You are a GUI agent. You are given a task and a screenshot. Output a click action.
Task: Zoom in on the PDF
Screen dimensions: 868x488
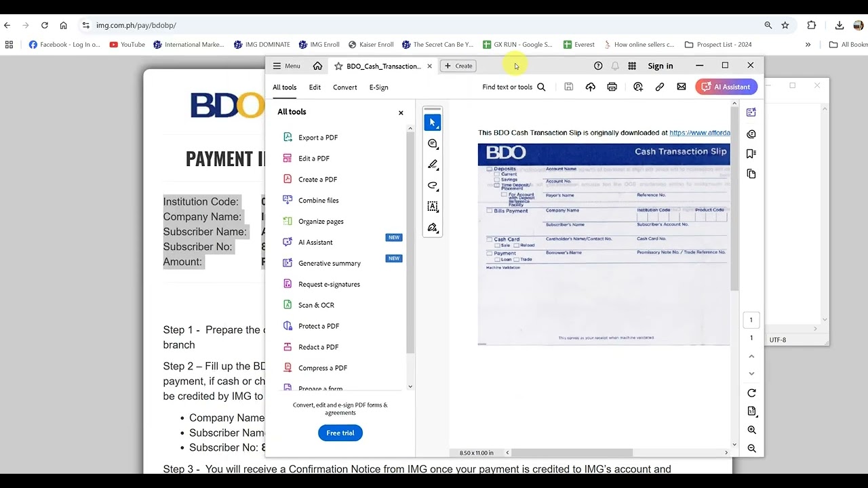[751, 430]
